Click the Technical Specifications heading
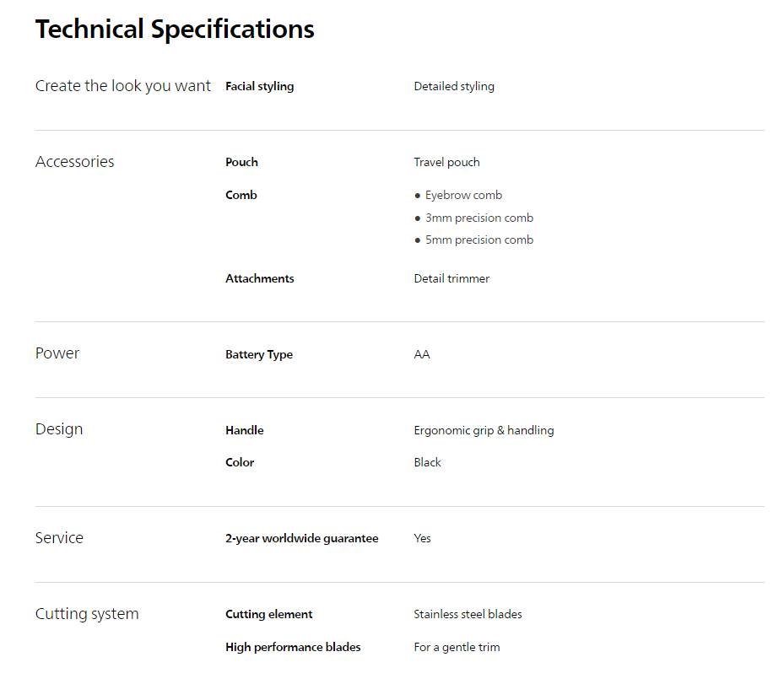This screenshot has width=784, height=684. 175,30
